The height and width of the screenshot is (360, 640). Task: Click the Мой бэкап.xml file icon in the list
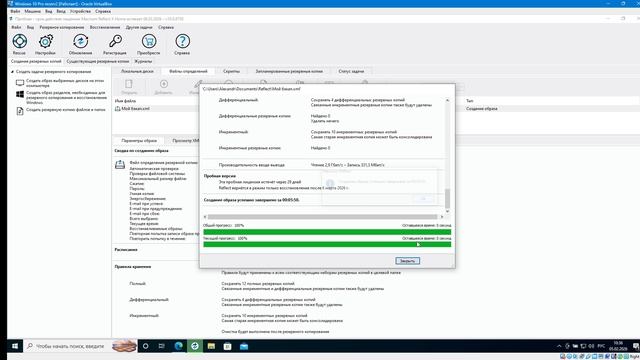coord(118,109)
